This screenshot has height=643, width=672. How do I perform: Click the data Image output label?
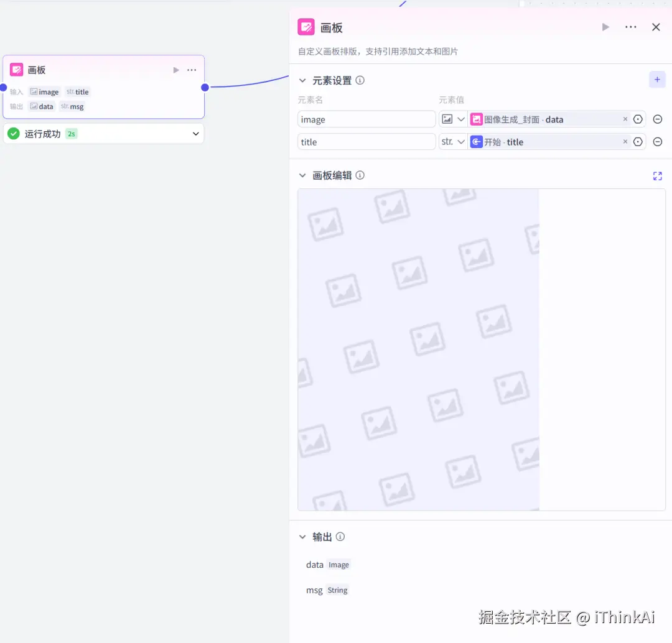(x=328, y=565)
